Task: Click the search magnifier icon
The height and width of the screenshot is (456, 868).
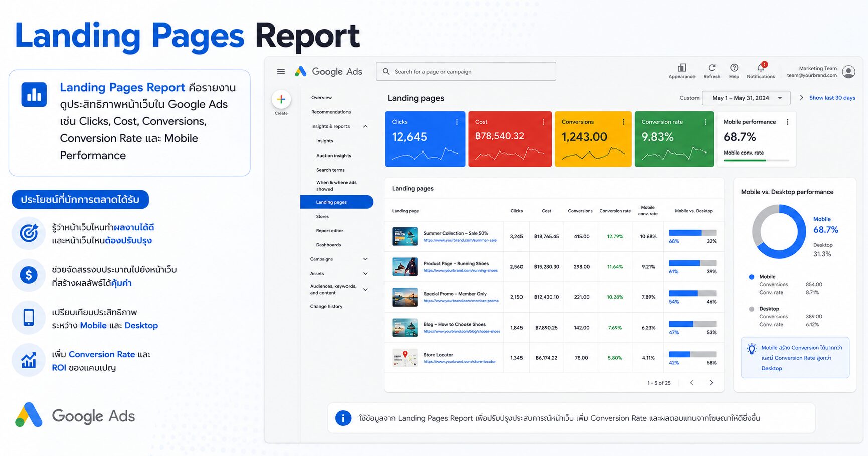Action: pos(386,72)
